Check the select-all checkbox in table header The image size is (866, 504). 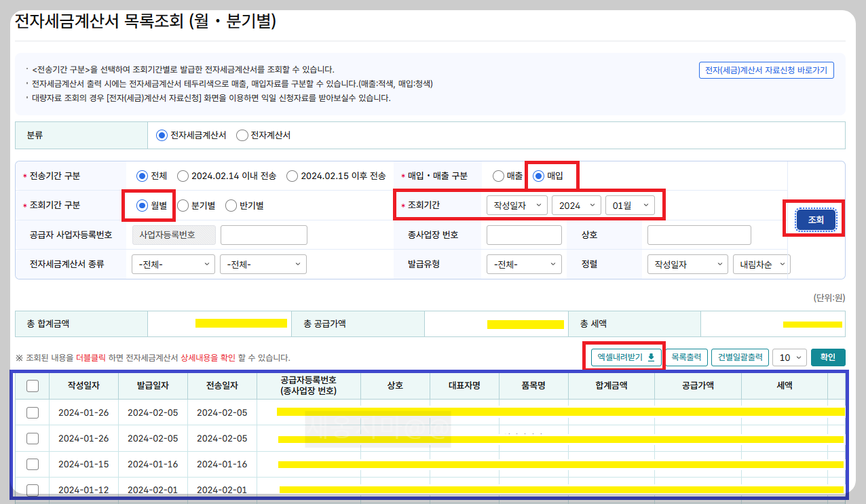32,385
